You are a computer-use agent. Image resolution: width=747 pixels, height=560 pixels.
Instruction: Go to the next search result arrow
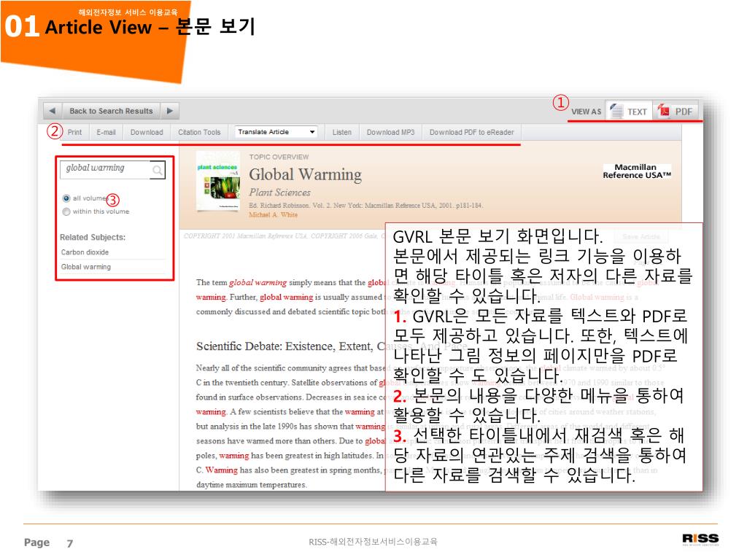click(169, 111)
